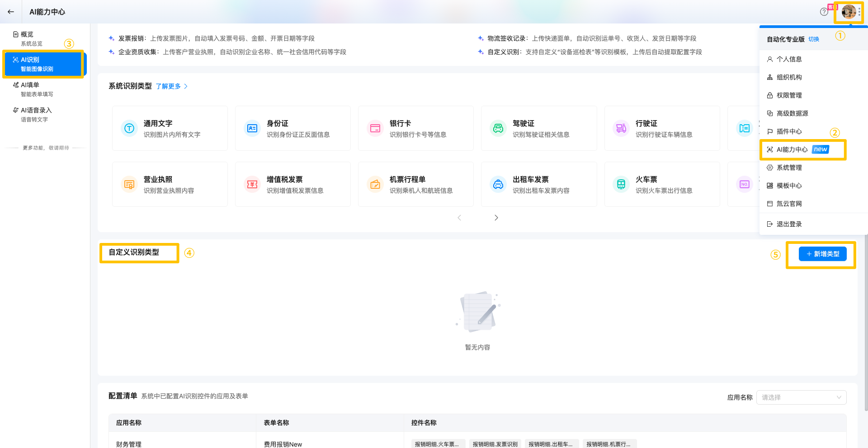Click the 身份证 card icon
868x448 pixels.
coord(252,128)
